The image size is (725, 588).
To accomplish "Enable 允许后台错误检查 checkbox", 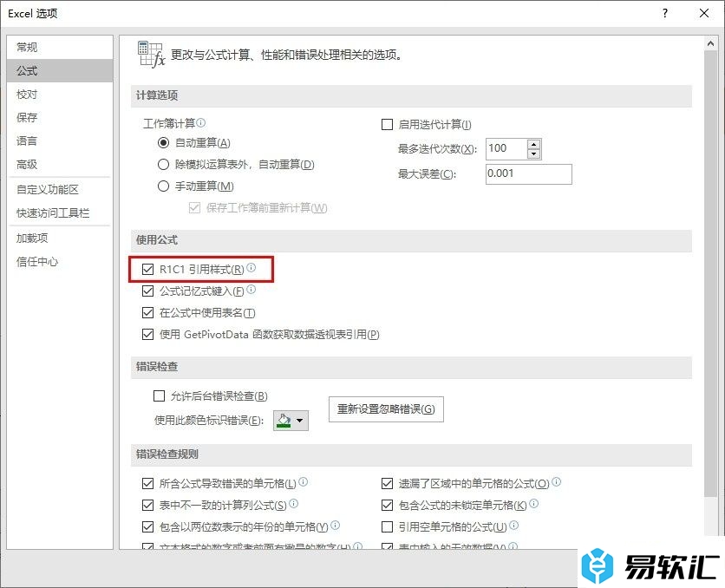I will coord(159,395).
